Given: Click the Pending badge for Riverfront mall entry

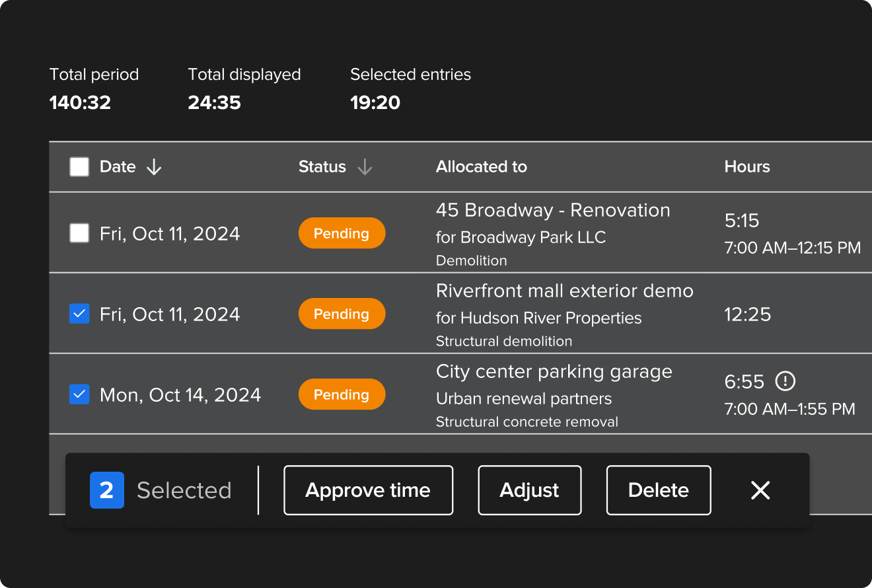Looking at the screenshot, I should (342, 313).
